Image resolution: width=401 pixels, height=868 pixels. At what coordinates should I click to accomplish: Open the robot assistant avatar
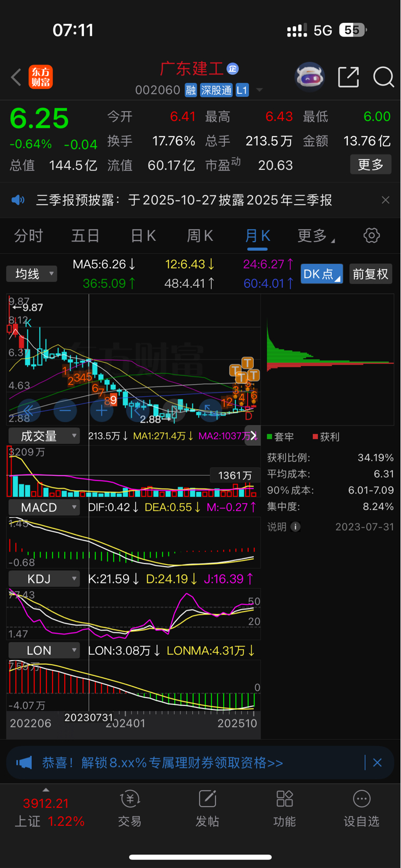pyautogui.click(x=310, y=77)
